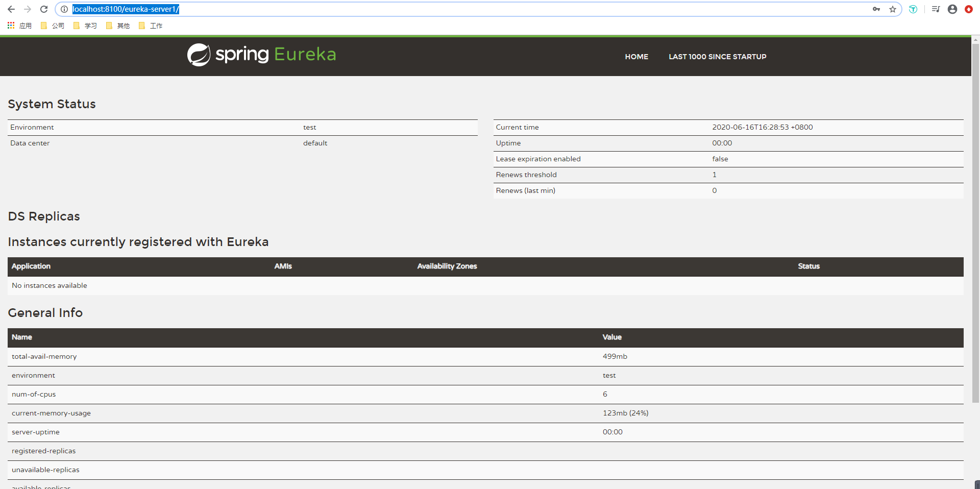Open the teal extension icon
Viewport: 980px width, 489px height.
click(x=913, y=9)
